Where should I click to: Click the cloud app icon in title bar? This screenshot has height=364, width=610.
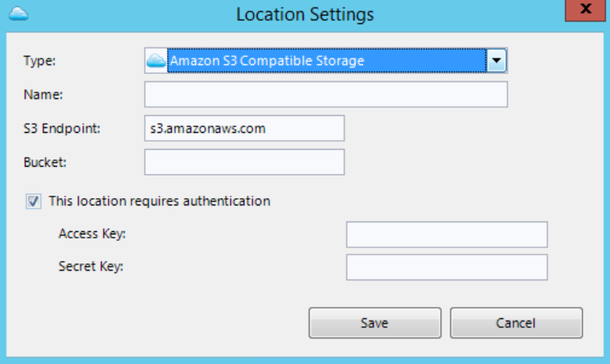21,13
